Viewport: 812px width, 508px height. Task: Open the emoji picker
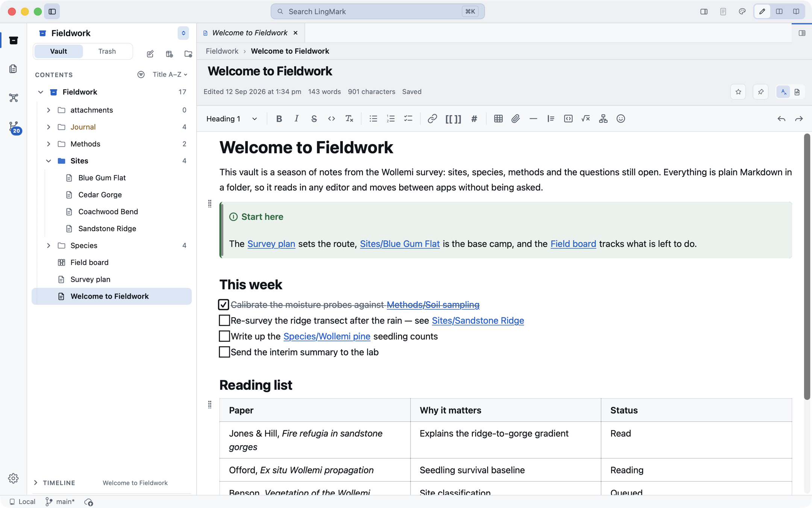click(x=621, y=119)
